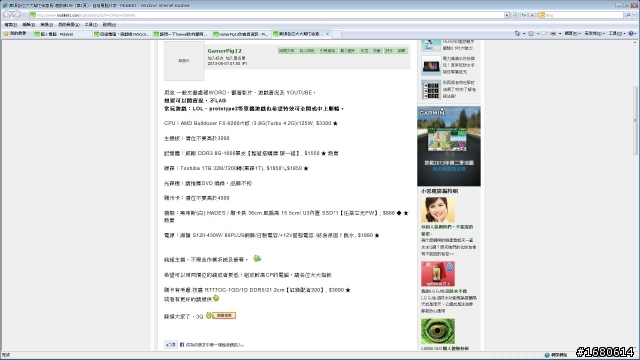Expand the print options dropdown arrow
Screen dimensions: 640x360
[x=560, y=33]
